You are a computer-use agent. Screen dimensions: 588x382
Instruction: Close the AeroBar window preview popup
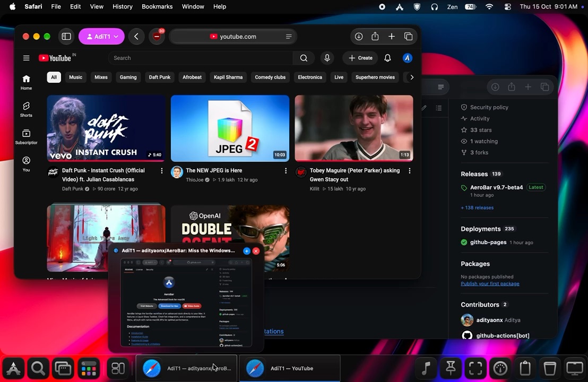(256, 251)
